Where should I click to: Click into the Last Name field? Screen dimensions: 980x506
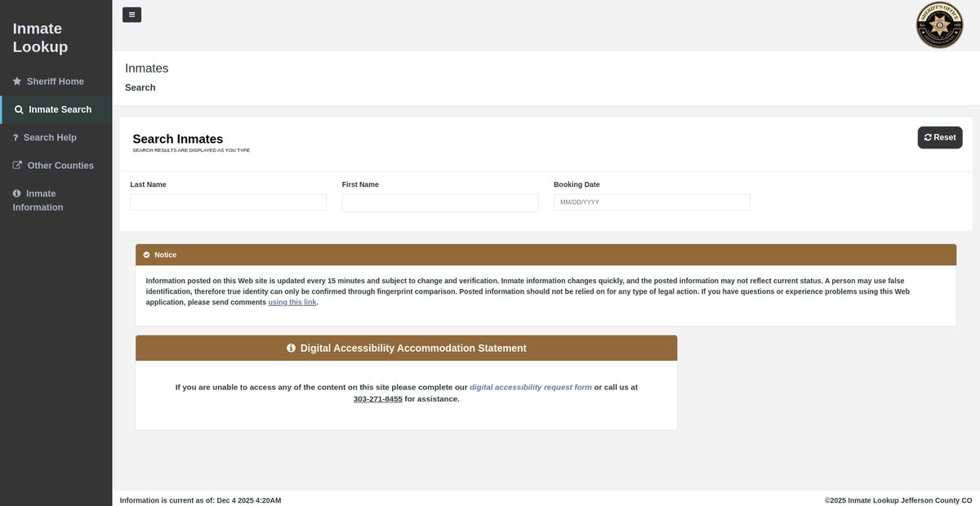click(x=228, y=202)
